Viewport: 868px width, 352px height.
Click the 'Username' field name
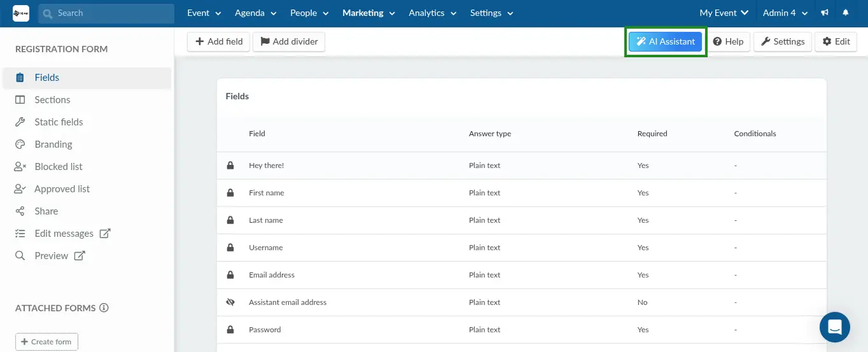pyautogui.click(x=266, y=248)
